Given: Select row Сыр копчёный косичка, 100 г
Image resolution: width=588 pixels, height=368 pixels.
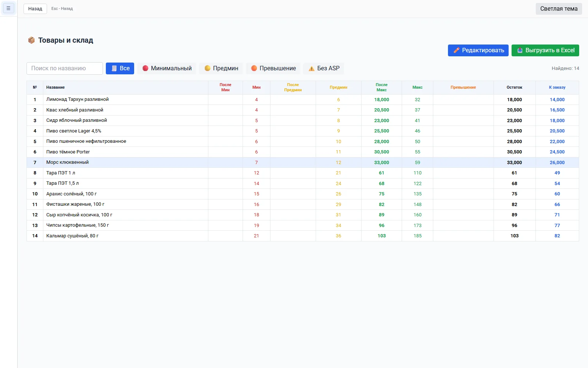Looking at the screenshot, I should click(x=302, y=215).
